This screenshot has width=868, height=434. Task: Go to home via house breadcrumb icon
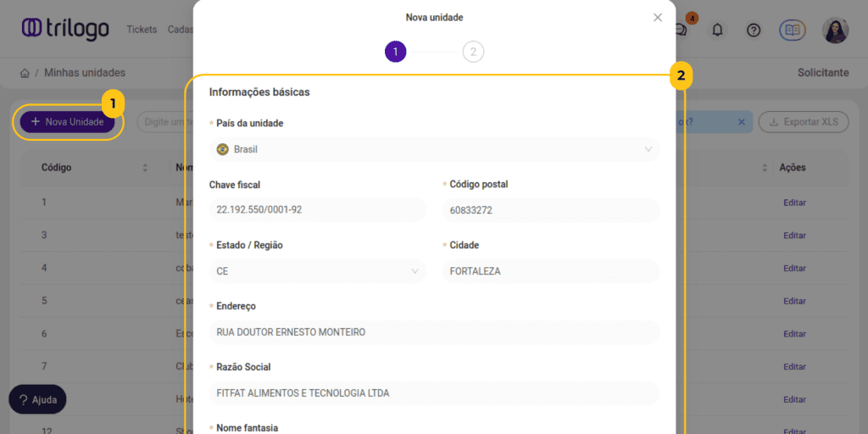[25, 73]
